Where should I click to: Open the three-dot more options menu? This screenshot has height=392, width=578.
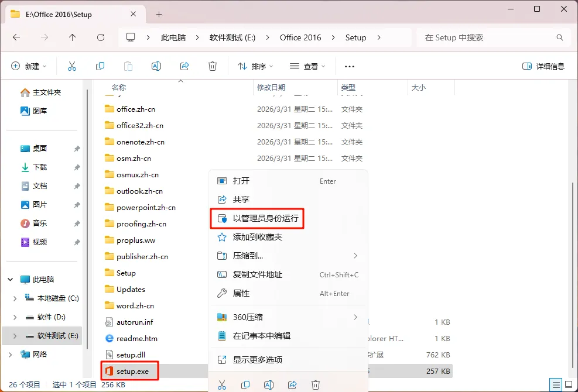coord(350,67)
